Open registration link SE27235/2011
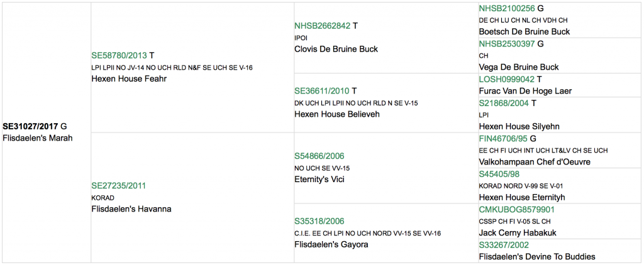Viewport: 644px width, 265px height. click(x=118, y=186)
